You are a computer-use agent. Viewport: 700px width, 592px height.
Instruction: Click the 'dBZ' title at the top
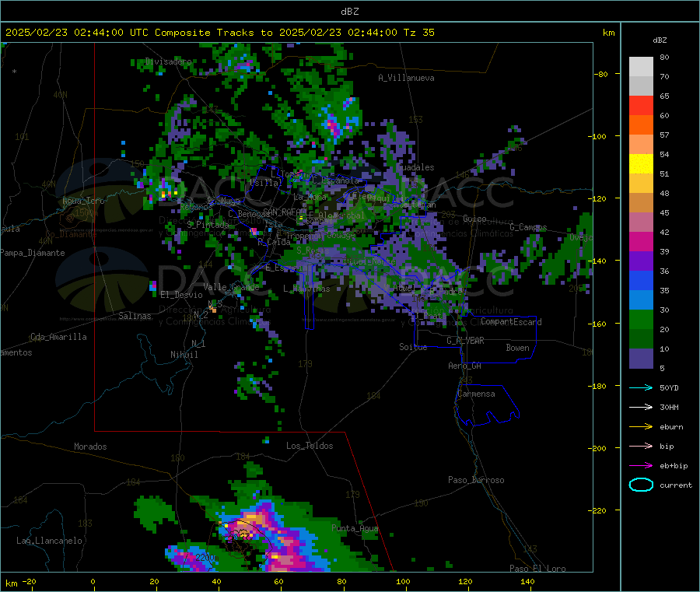tap(349, 12)
